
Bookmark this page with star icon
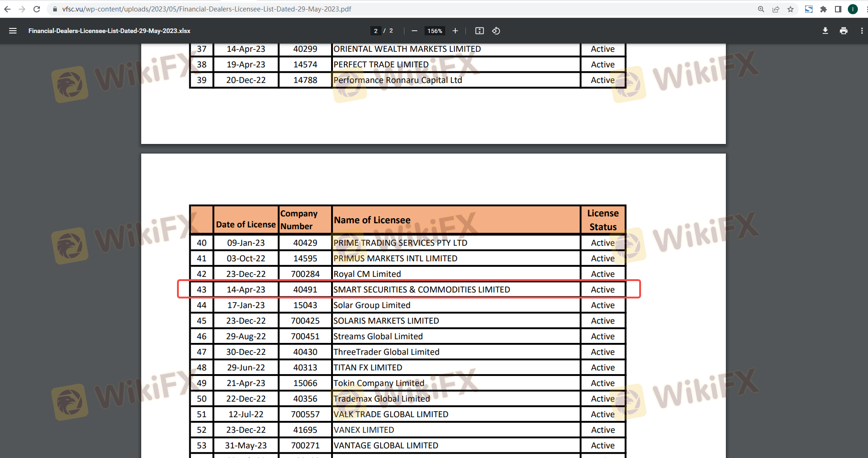pos(791,9)
